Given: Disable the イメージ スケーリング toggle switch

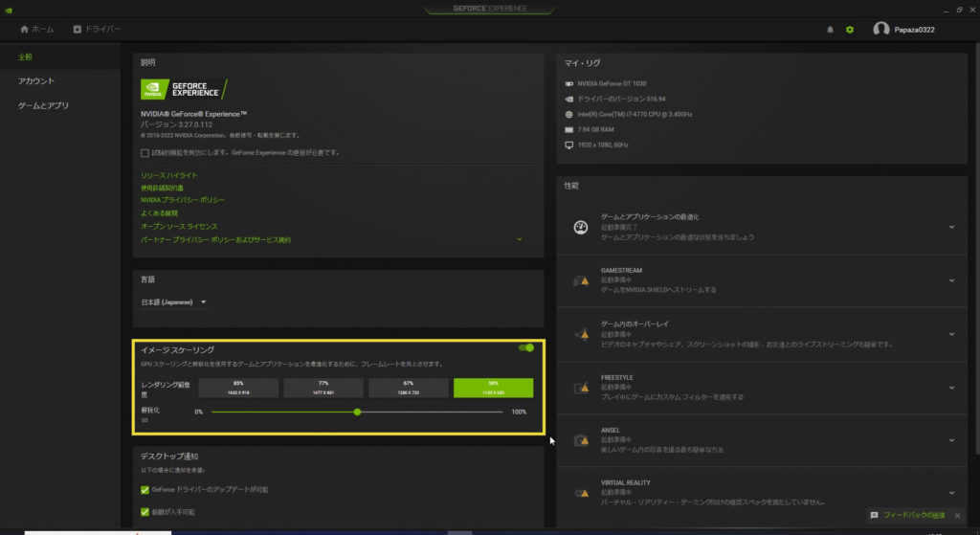Looking at the screenshot, I should coord(525,348).
